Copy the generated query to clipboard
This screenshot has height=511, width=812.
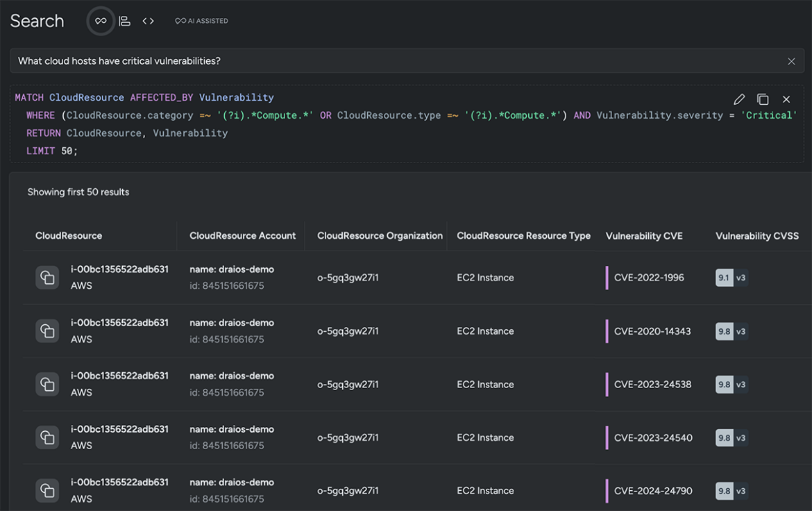(762, 99)
